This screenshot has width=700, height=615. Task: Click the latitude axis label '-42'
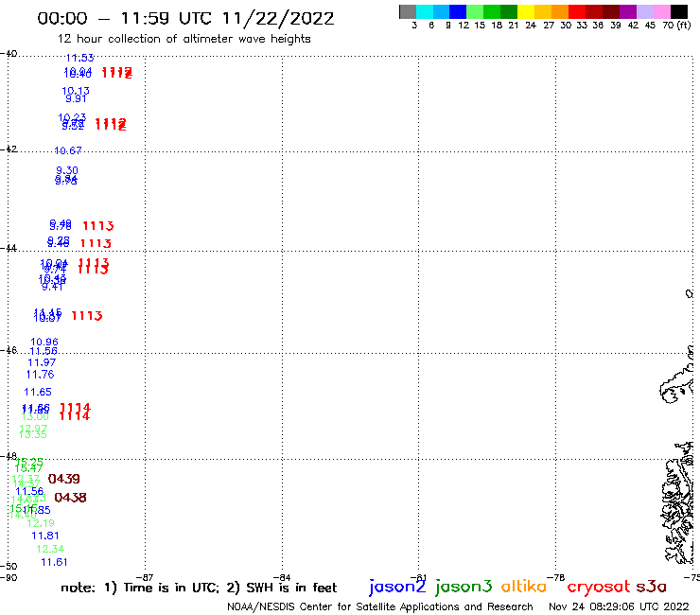pos(9,149)
